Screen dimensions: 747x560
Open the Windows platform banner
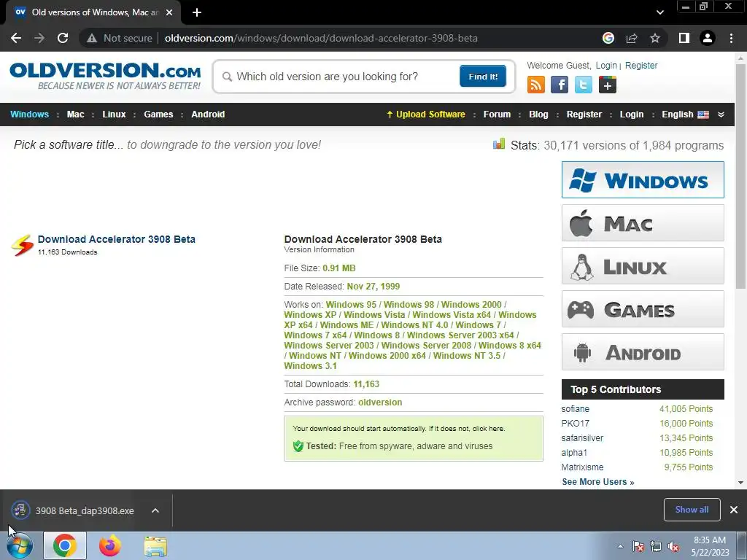point(643,179)
